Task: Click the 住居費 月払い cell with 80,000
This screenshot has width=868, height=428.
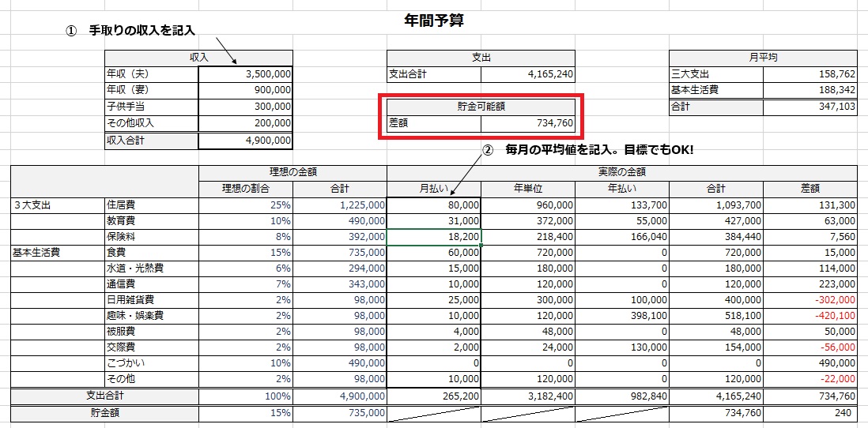Action: pos(433,205)
